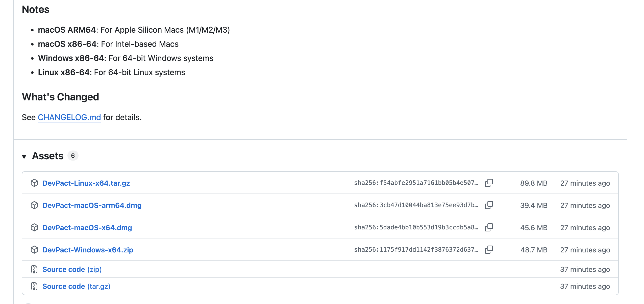Image resolution: width=644 pixels, height=304 pixels.
Task: Copy sha256 of DevPact-macOS-arm64.dmg
Action: 489,205
